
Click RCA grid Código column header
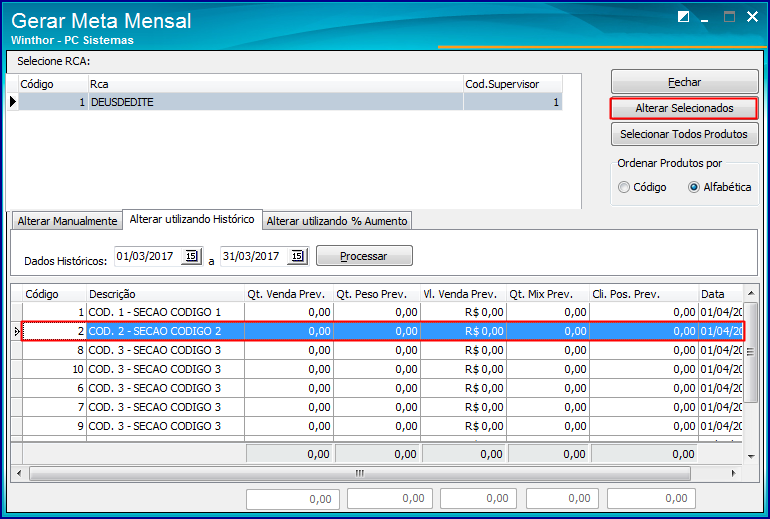(53, 84)
